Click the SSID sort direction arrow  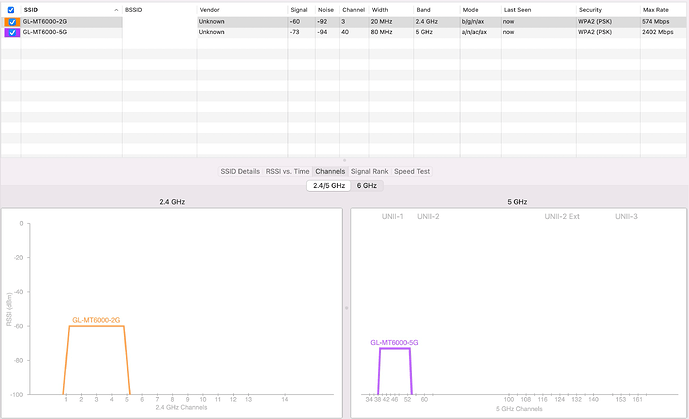pos(116,10)
